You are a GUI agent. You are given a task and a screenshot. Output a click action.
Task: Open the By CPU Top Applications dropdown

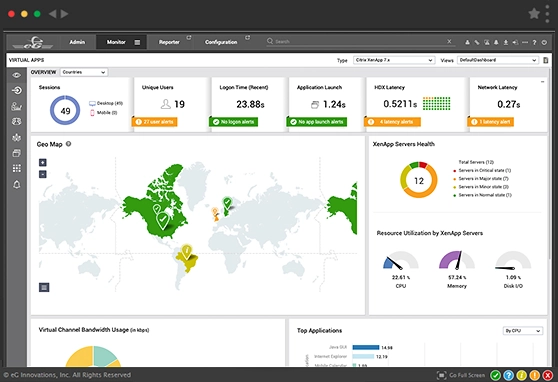tap(522, 331)
